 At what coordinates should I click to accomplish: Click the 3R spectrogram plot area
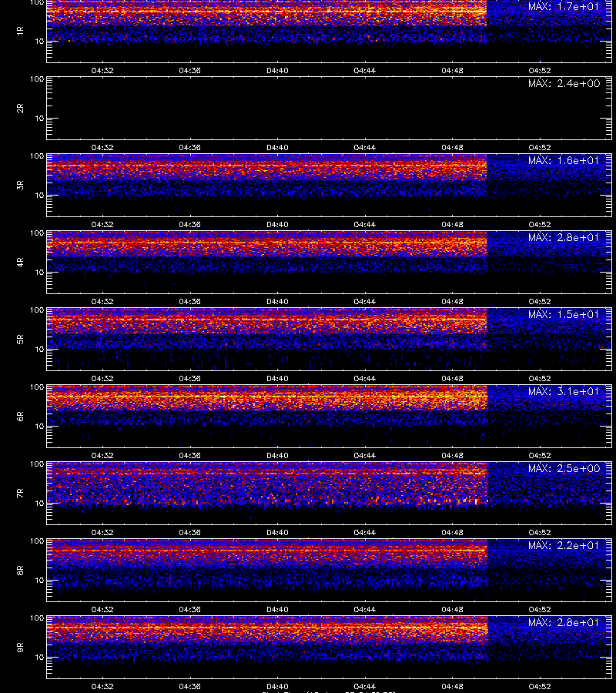click(329, 185)
